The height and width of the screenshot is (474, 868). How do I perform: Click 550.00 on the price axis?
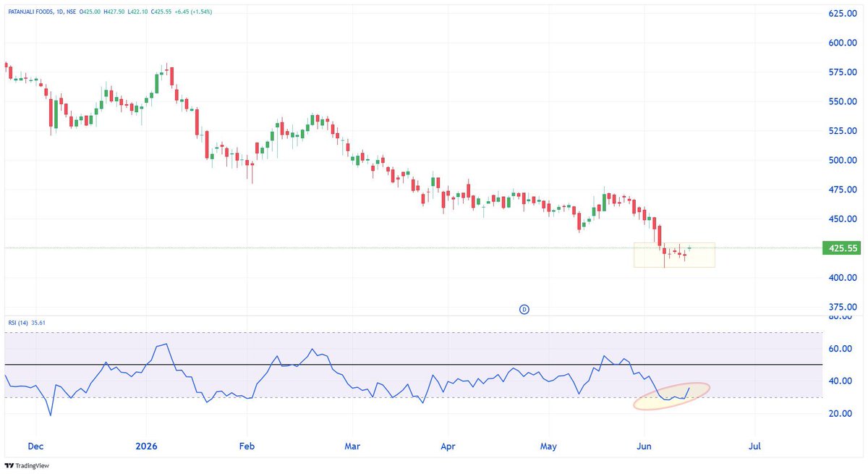coord(841,101)
